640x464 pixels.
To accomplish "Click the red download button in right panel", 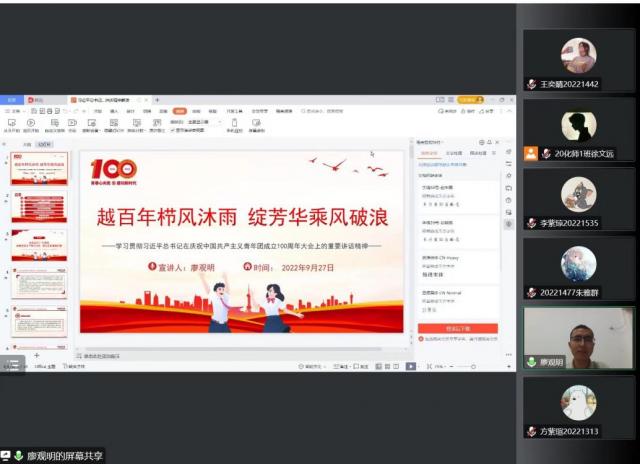I will pyautogui.click(x=457, y=328).
